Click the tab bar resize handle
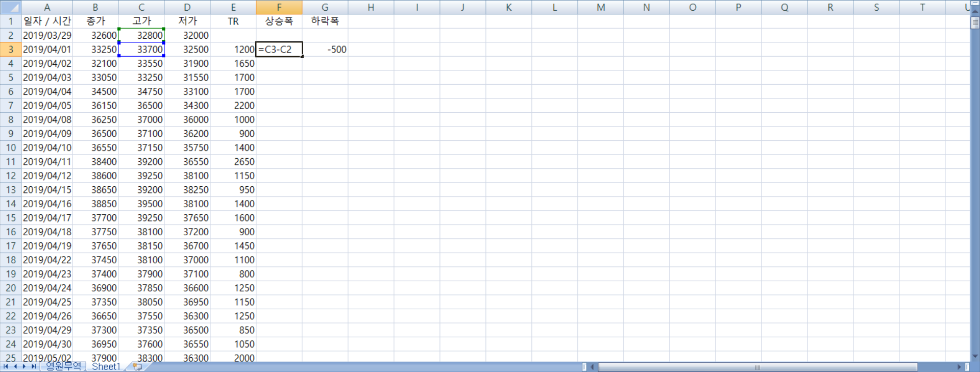Image resolution: width=980 pixels, height=372 pixels. pos(584,367)
